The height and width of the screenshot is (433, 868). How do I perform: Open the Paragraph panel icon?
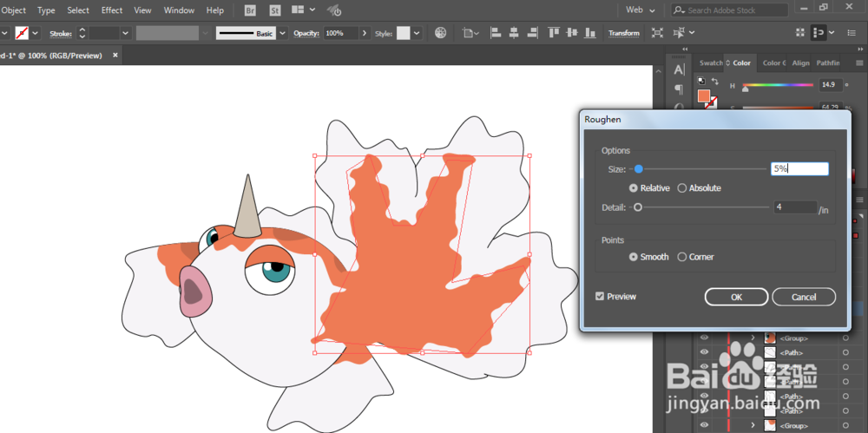(680, 89)
